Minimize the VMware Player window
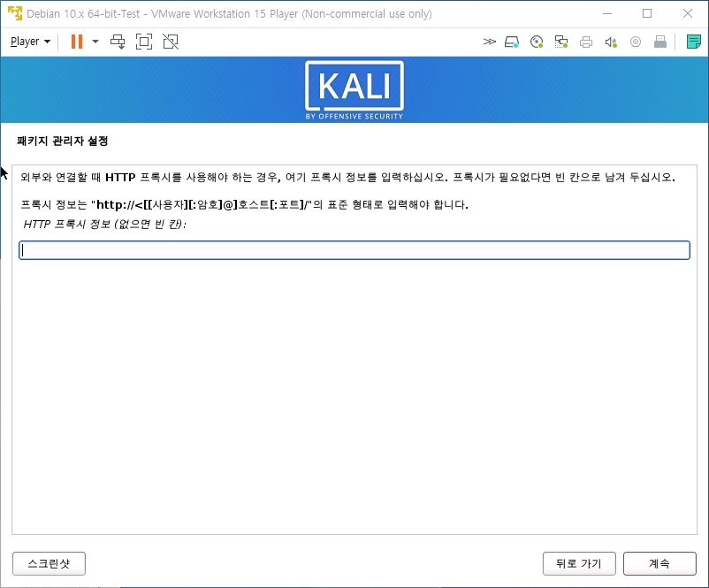 click(x=607, y=13)
